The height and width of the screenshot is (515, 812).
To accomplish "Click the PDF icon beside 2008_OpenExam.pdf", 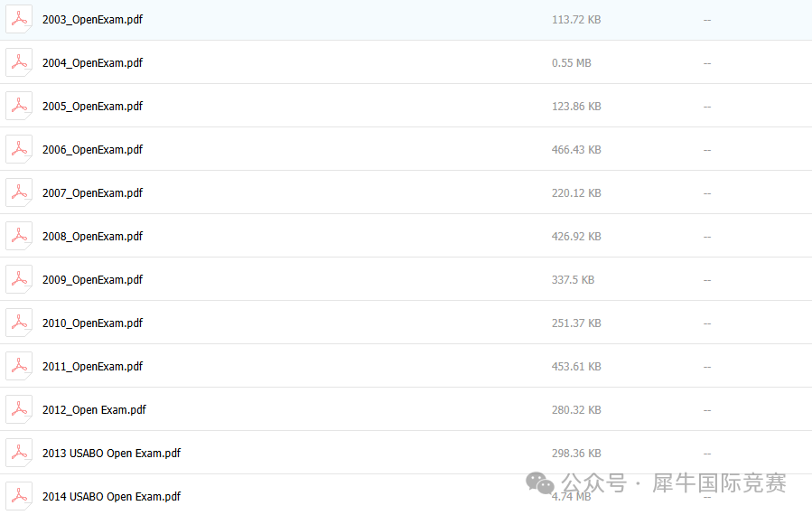I will pos(19,236).
